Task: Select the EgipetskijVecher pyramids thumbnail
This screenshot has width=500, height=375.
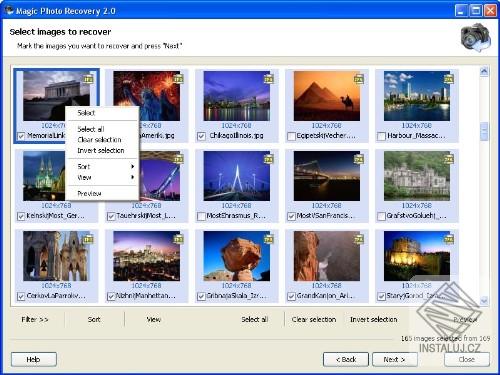Action: (x=327, y=96)
